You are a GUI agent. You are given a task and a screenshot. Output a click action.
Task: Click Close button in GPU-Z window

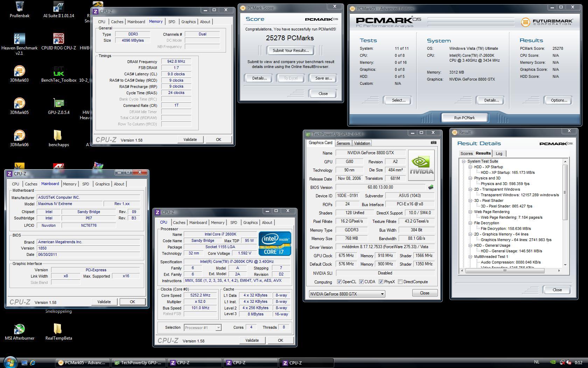(x=425, y=293)
